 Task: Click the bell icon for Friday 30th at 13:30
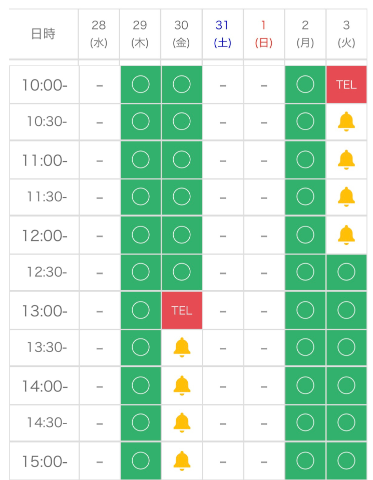tap(182, 347)
